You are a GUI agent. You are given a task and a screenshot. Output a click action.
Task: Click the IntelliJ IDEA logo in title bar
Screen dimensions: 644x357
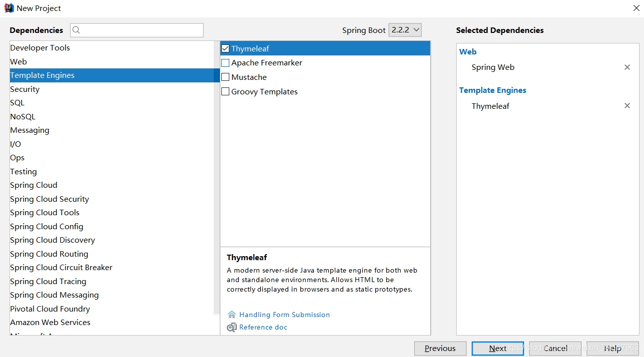click(8, 8)
